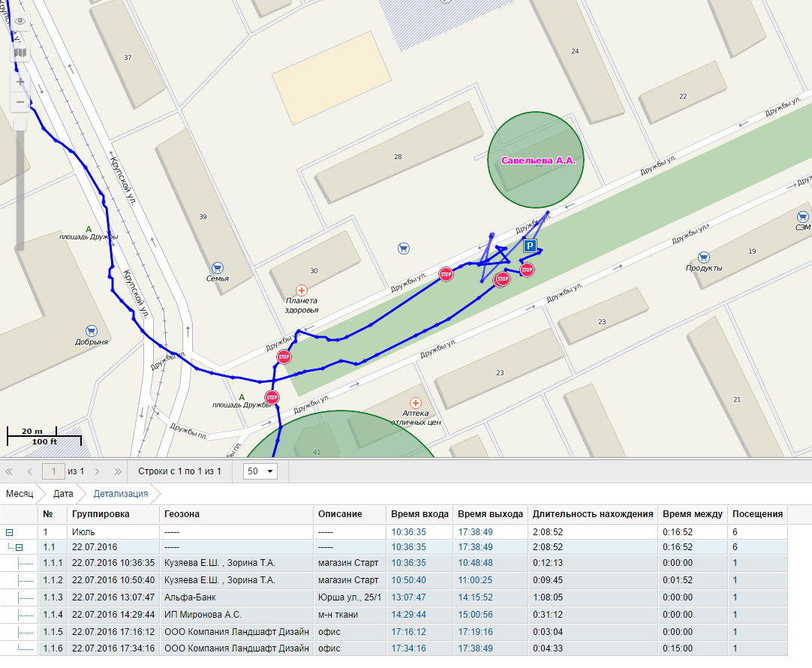Switch to the Месяц breadcrumb level
The image size is (812, 668).
coord(20,494)
